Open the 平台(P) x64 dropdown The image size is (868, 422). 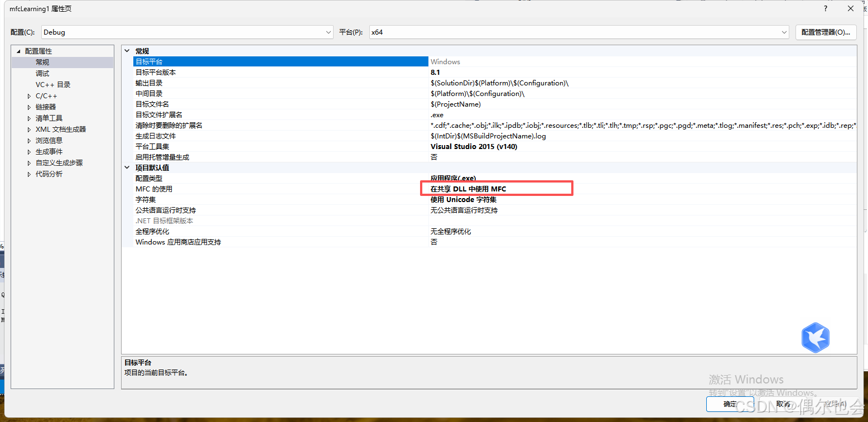coord(579,32)
